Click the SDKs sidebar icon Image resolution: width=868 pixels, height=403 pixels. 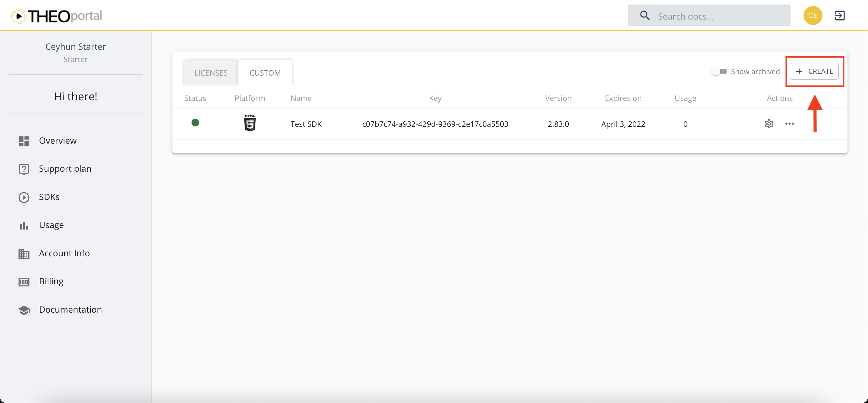tap(24, 197)
